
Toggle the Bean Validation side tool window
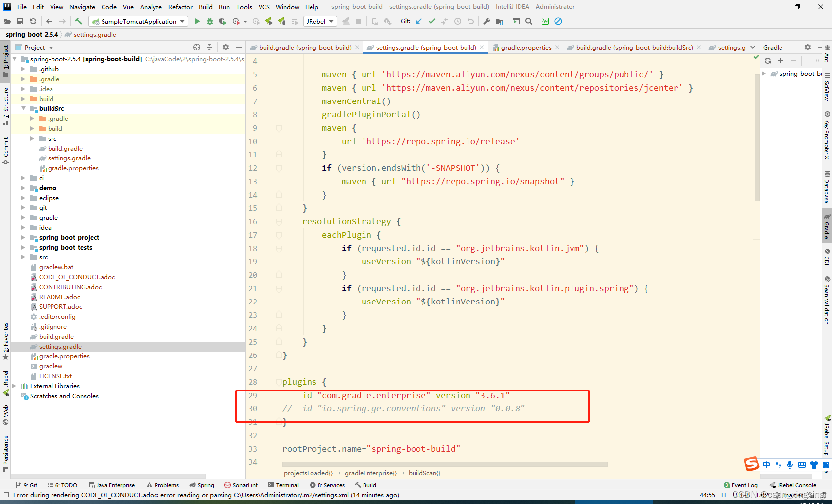(x=827, y=300)
